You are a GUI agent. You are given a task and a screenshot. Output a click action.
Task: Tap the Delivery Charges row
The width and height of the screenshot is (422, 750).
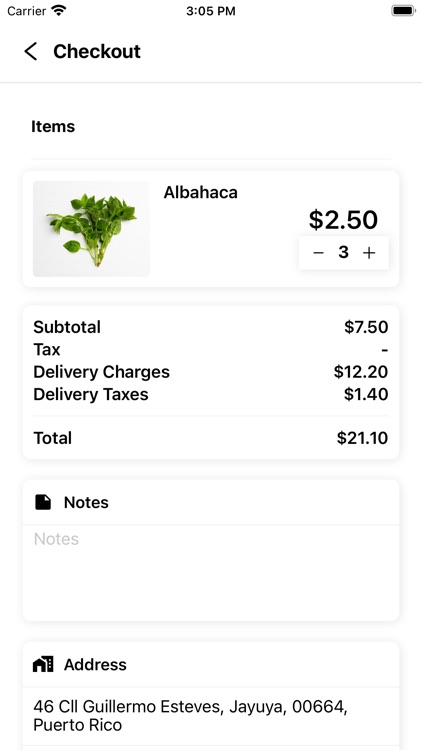pos(211,372)
